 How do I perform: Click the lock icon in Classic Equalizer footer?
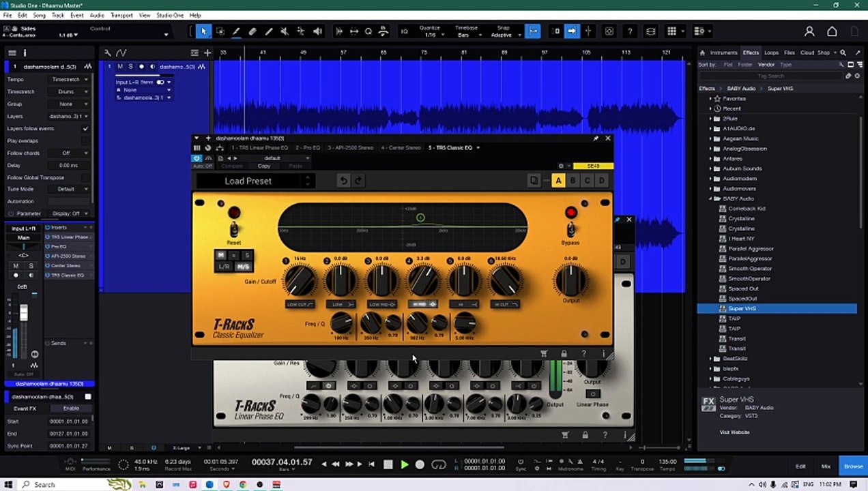tap(564, 353)
